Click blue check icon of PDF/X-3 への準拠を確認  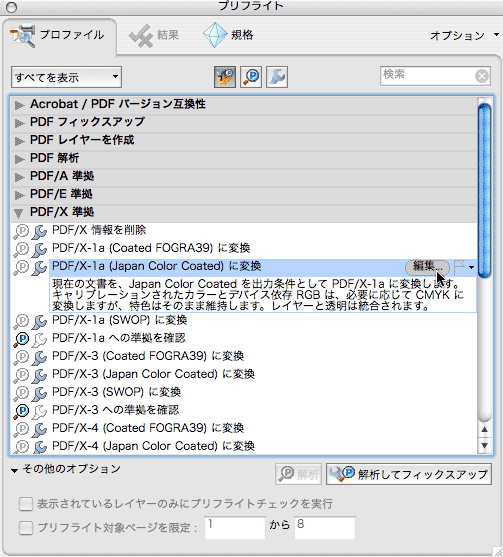(21, 411)
